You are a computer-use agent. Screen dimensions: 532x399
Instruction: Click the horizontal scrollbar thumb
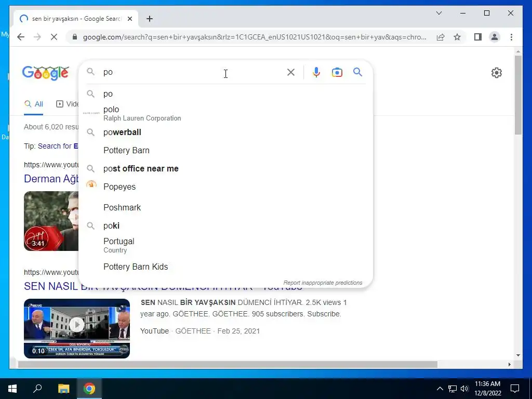228,364
